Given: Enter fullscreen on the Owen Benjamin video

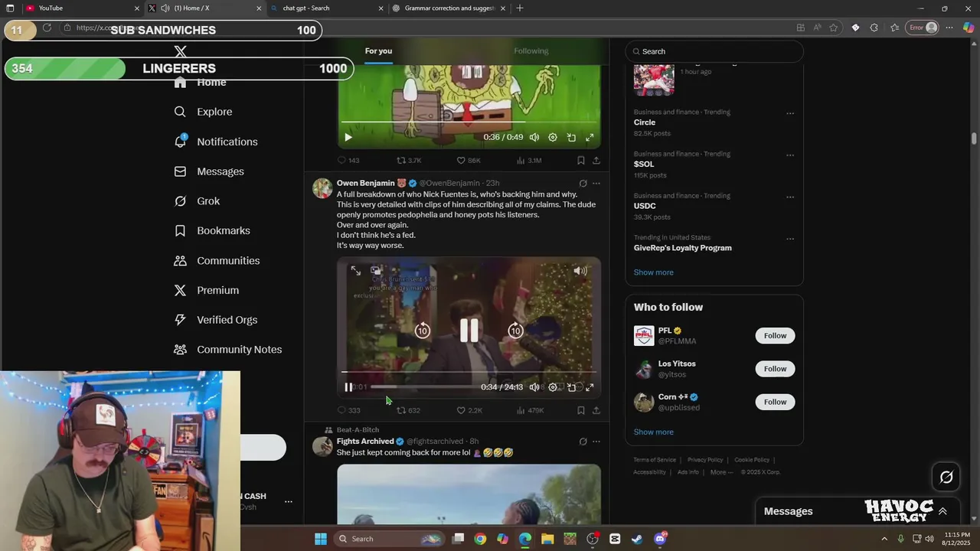Looking at the screenshot, I should [x=590, y=387].
